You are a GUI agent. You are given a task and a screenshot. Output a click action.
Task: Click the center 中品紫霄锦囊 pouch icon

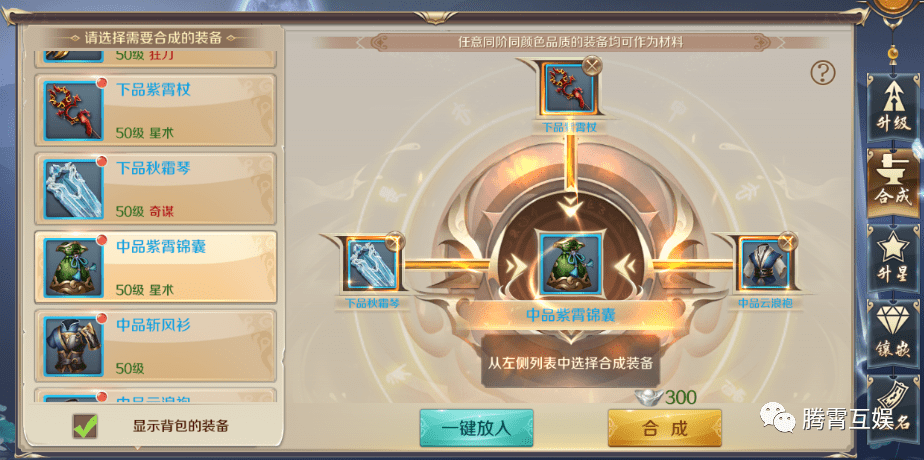click(x=570, y=263)
